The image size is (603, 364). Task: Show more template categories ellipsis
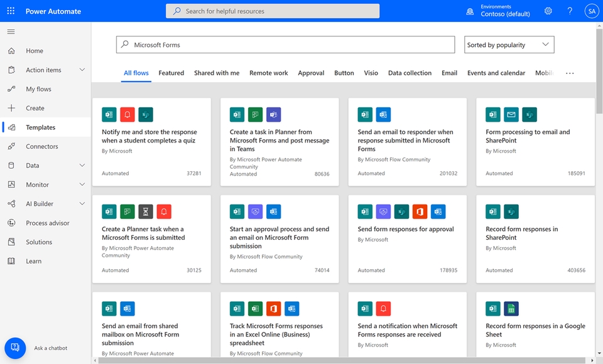coord(570,73)
